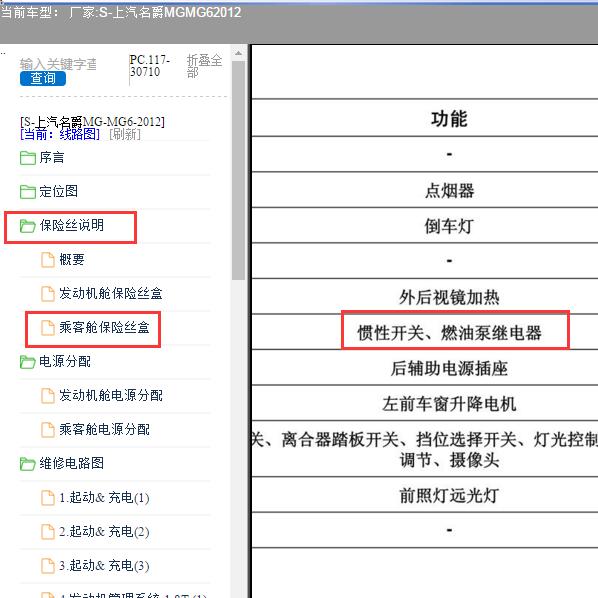Select the 后辅助电源插座 table cell
The width and height of the screenshot is (598, 598).
[x=449, y=368]
